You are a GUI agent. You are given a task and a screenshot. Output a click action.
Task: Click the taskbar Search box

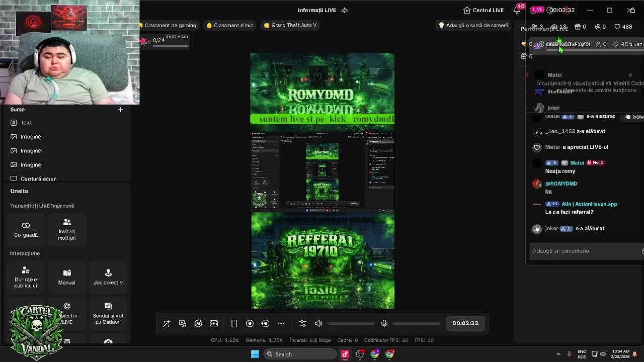pos(300,354)
